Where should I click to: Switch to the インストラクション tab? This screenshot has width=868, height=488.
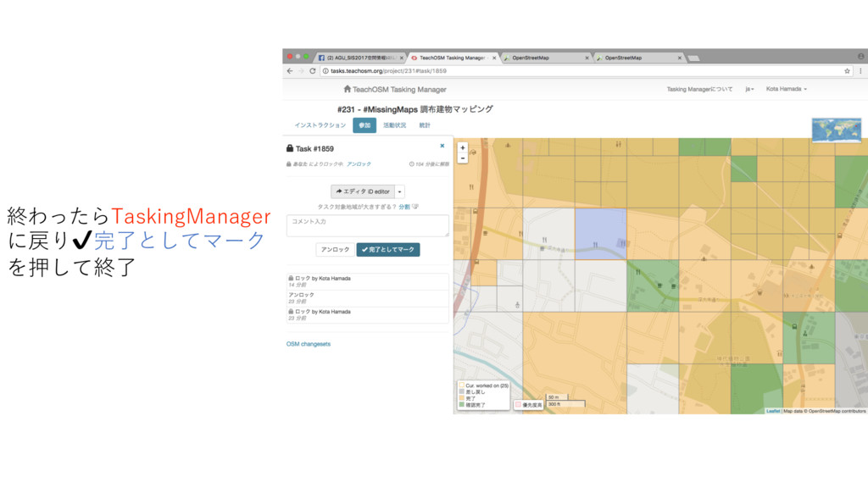320,125
